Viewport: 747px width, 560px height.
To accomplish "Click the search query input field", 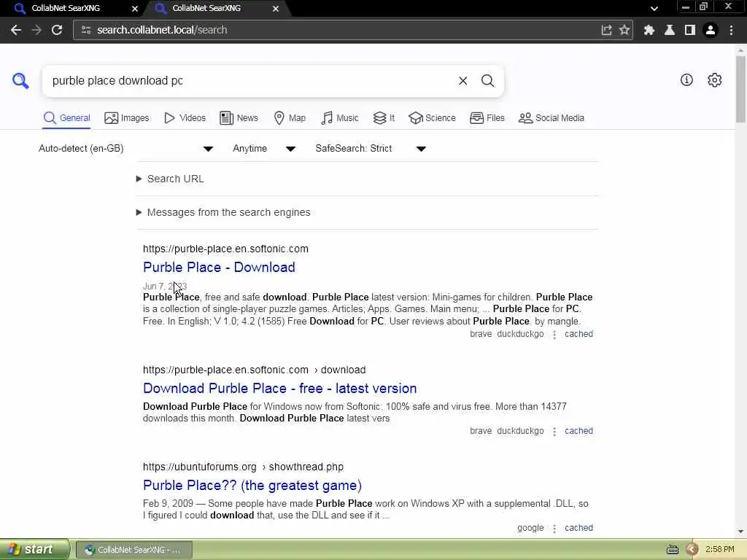I will tap(250, 81).
